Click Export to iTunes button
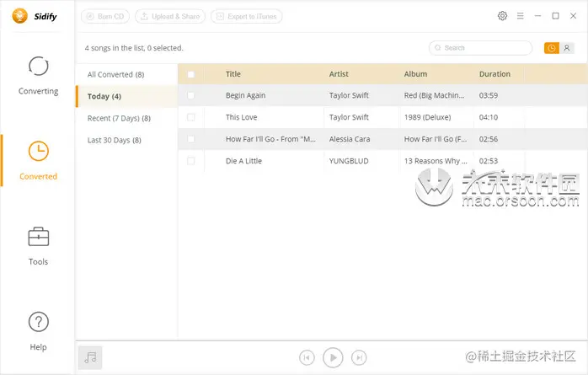The height and width of the screenshot is (375, 588). pyautogui.click(x=247, y=17)
